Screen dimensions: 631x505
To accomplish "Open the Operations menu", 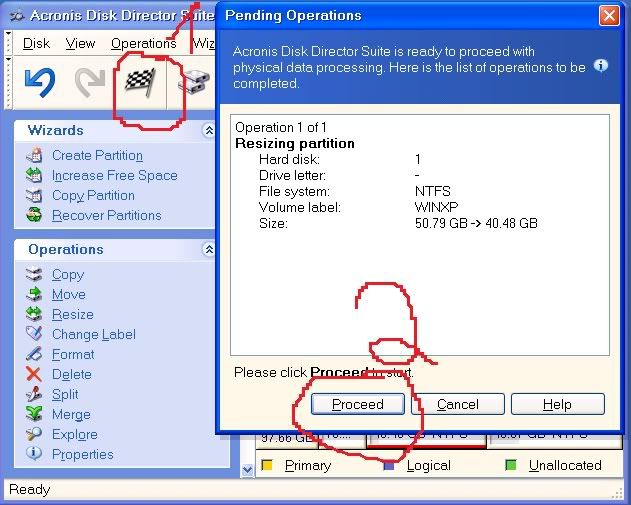I will coord(144,43).
